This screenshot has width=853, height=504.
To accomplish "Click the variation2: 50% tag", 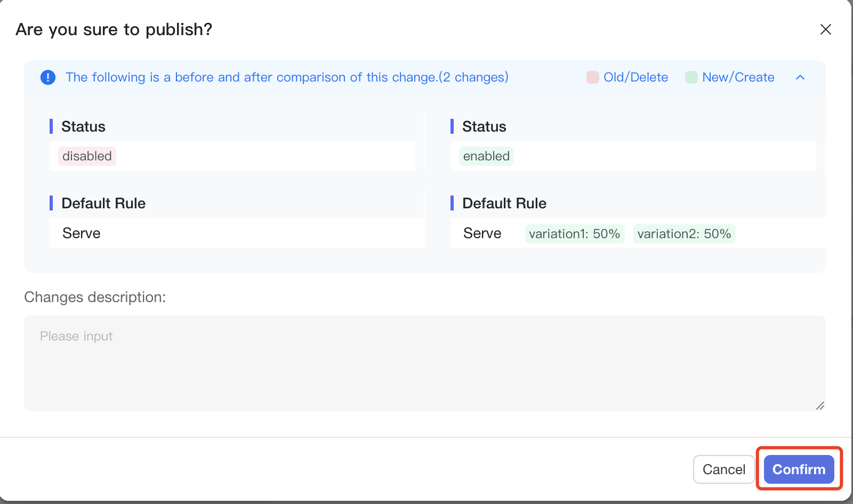I will click(x=684, y=234).
